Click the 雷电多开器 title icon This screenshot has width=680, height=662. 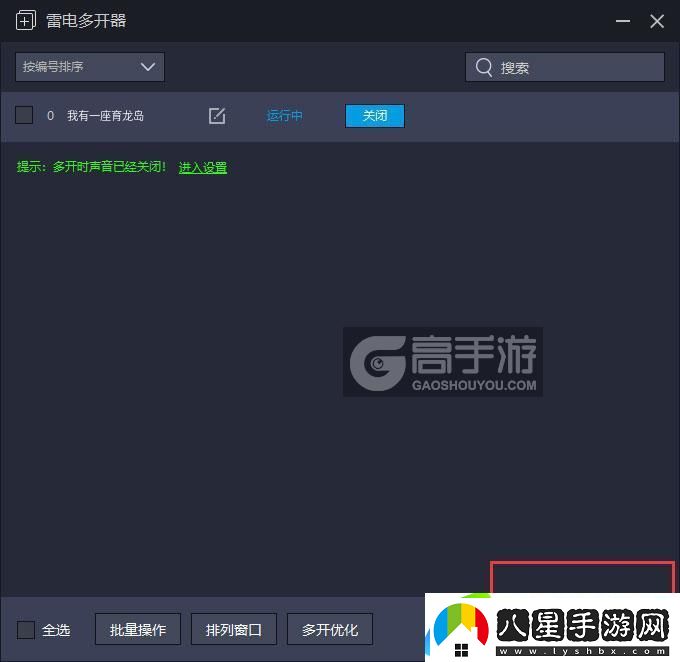pyautogui.click(x=26, y=20)
